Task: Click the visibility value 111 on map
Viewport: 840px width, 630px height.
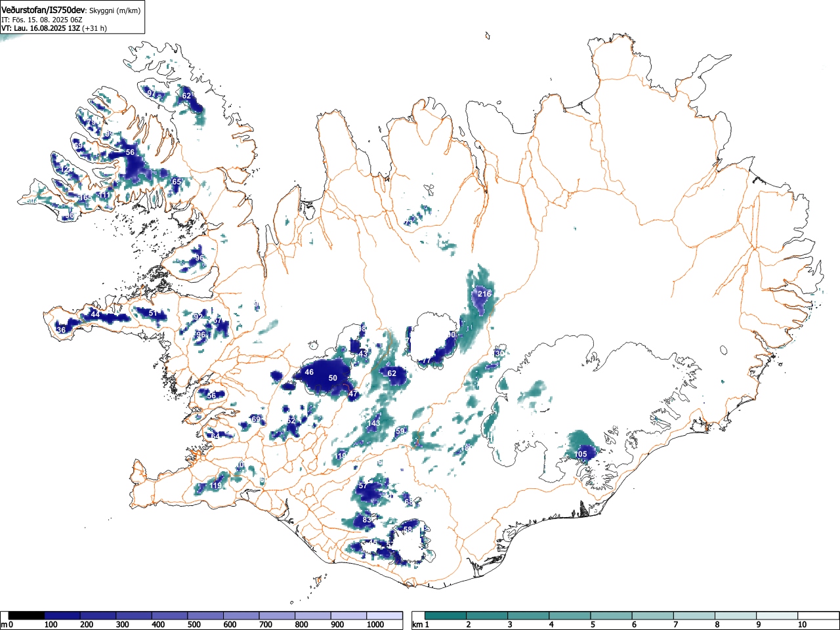Action: pos(105,196)
